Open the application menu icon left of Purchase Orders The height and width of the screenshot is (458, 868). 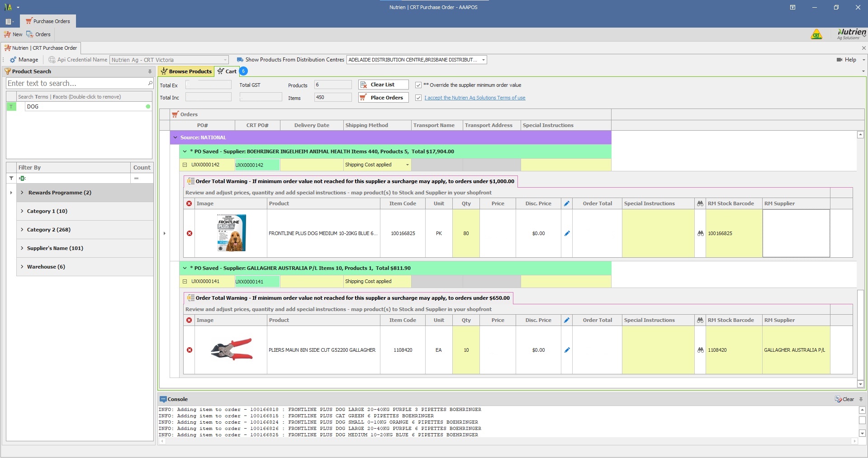coord(9,21)
